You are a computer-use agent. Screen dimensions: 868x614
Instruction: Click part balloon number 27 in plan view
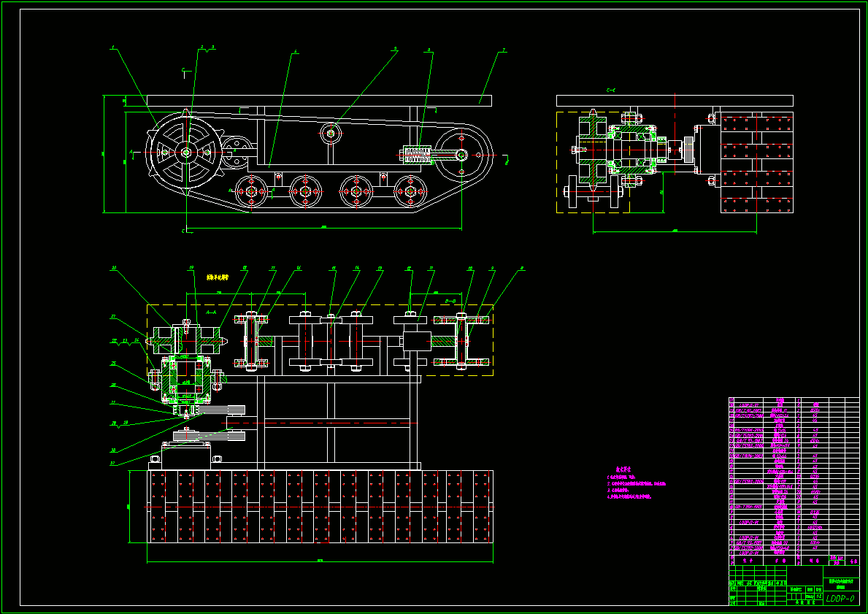tap(113, 318)
